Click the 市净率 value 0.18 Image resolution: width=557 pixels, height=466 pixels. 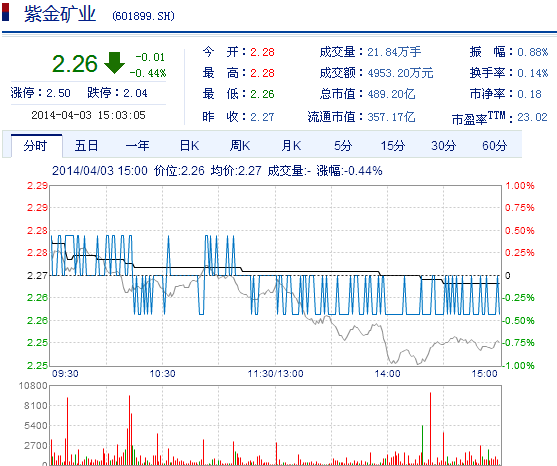[x=529, y=94]
